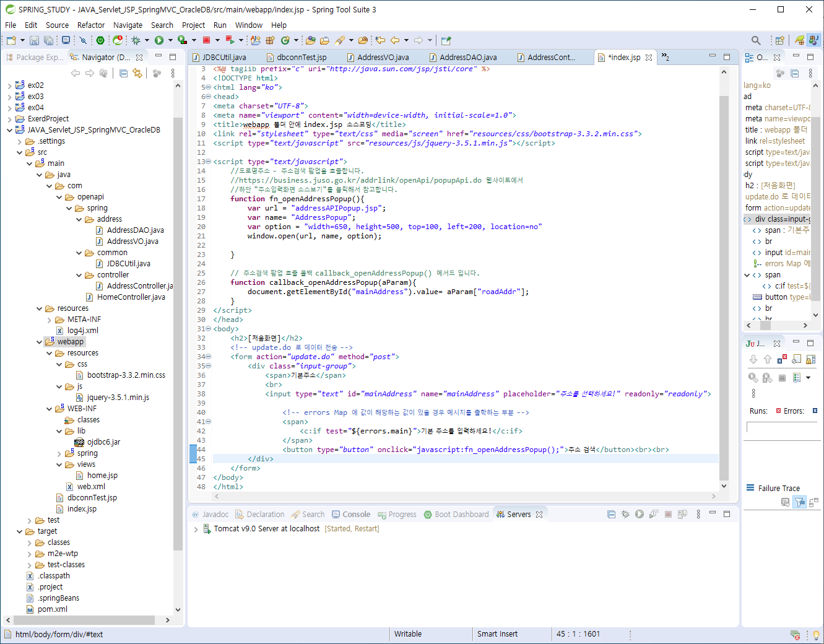Image resolution: width=824 pixels, height=644 pixels.
Task: Switch to the Console tab
Action: coord(351,514)
